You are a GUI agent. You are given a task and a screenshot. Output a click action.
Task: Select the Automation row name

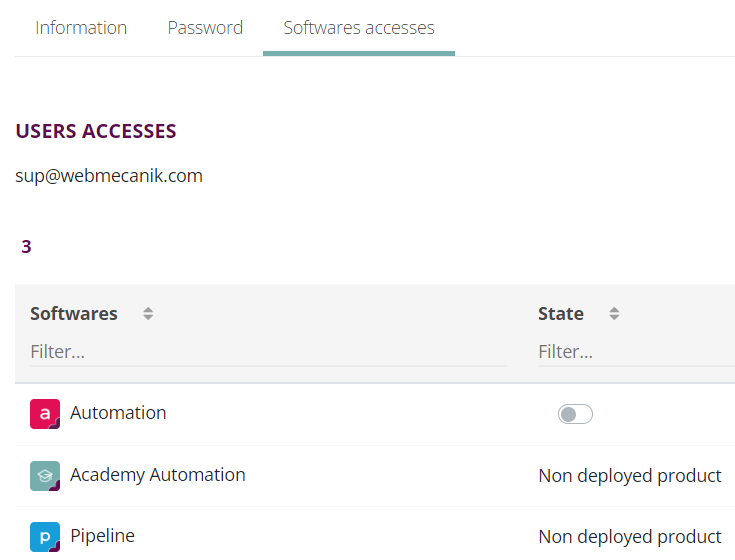[118, 413]
